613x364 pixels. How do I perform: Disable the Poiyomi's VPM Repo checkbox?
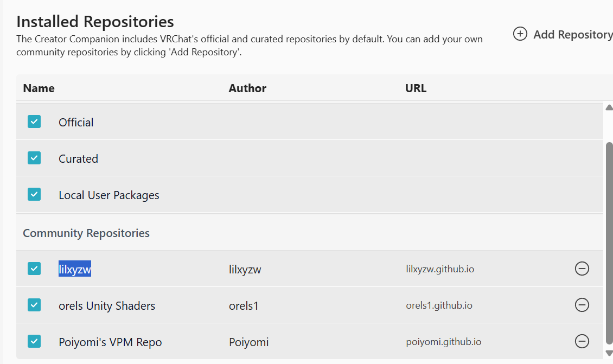(34, 341)
